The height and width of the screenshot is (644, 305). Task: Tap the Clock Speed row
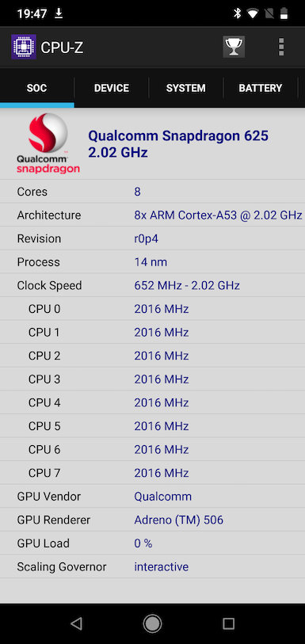[x=152, y=285]
